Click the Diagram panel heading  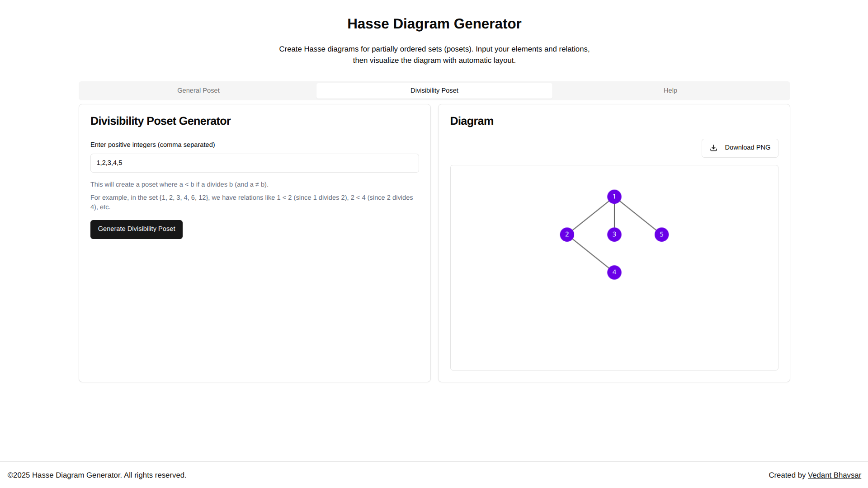[472, 121]
